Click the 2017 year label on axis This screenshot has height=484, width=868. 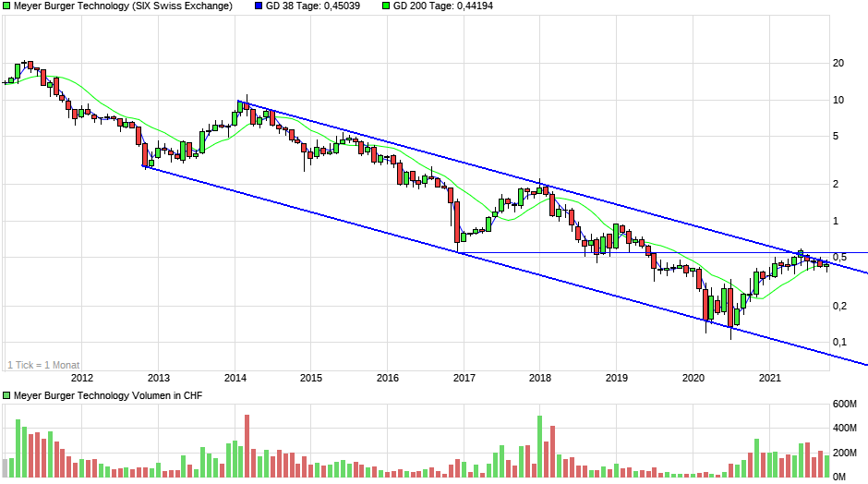pos(464,378)
